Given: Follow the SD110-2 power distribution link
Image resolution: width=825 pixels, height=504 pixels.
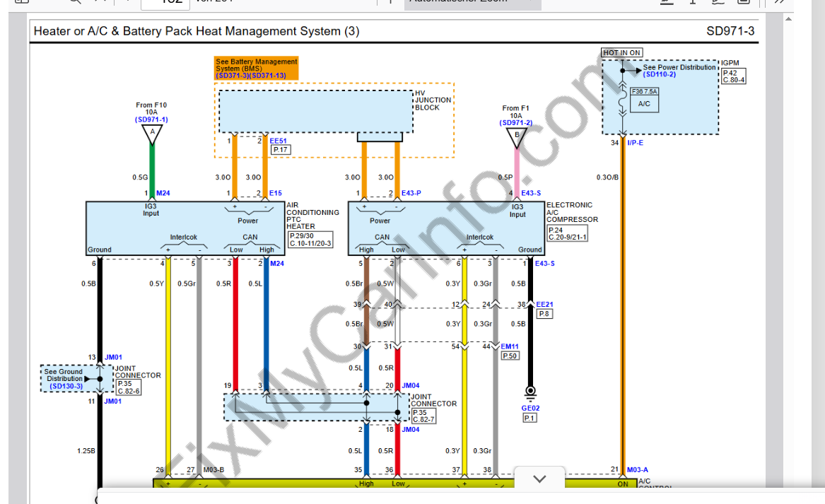Looking at the screenshot, I should pos(659,74).
